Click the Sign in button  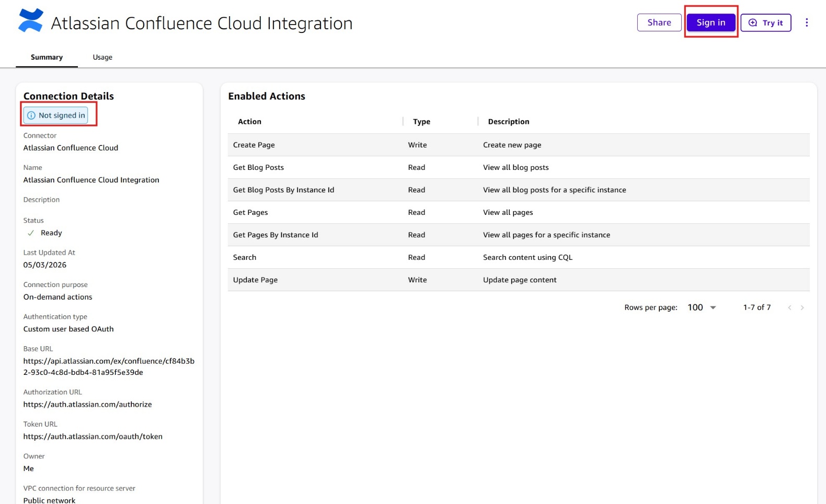[711, 22]
